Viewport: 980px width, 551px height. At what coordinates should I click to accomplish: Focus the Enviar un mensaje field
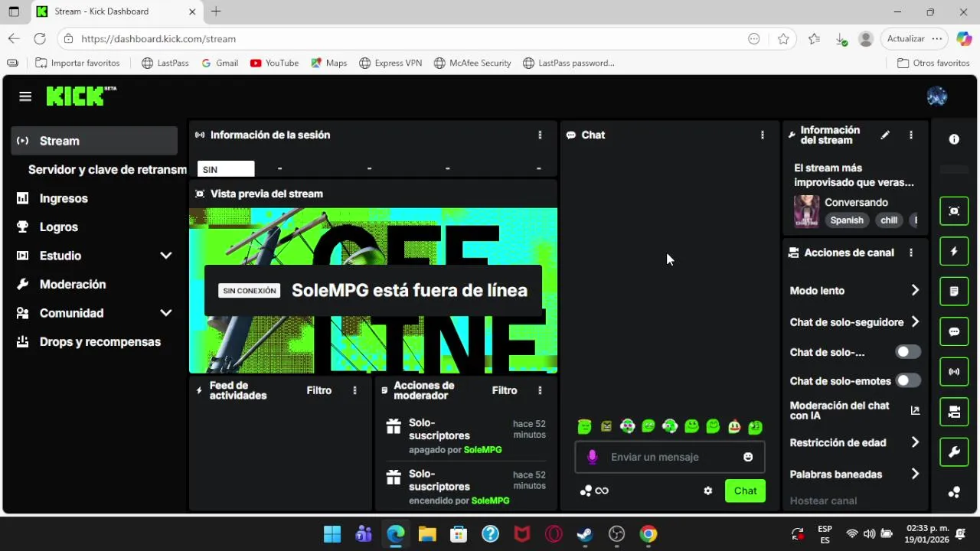point(670,457)
